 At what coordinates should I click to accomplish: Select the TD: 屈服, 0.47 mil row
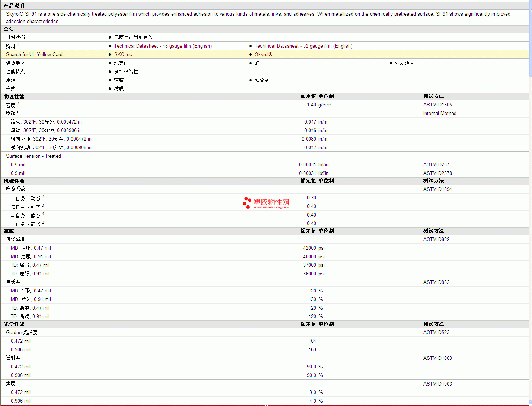click(x=265, y=265)
